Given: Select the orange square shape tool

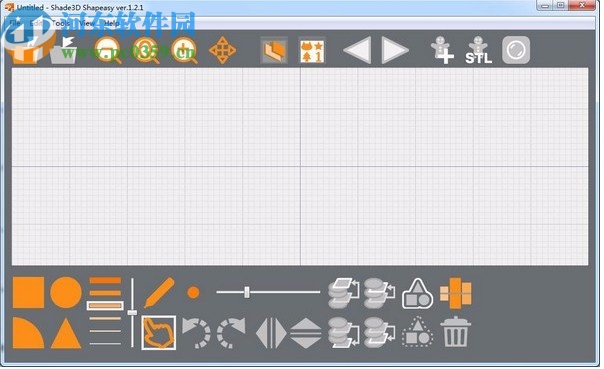Looking at the screenshot, I should click(x=29, y=292).
